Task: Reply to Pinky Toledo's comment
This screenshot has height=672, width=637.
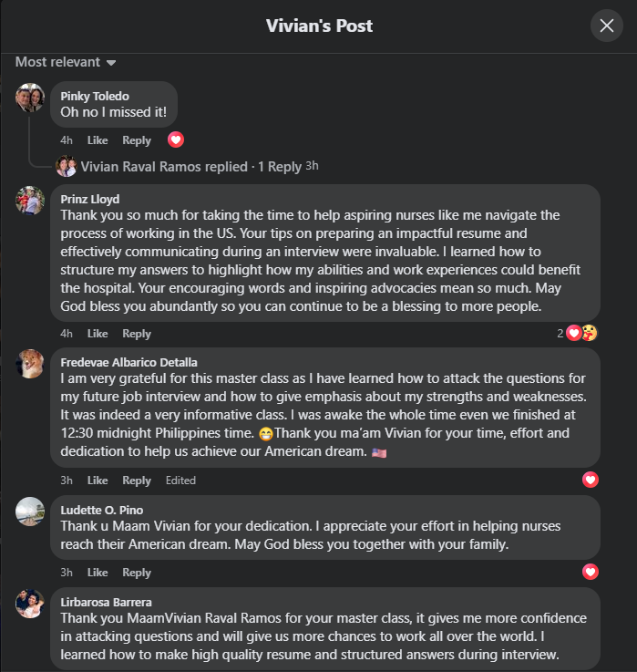Action: tap(137, 140)
